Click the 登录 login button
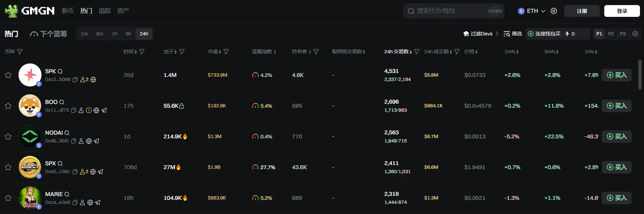The image size is (644, 214). tap(622, 11)
